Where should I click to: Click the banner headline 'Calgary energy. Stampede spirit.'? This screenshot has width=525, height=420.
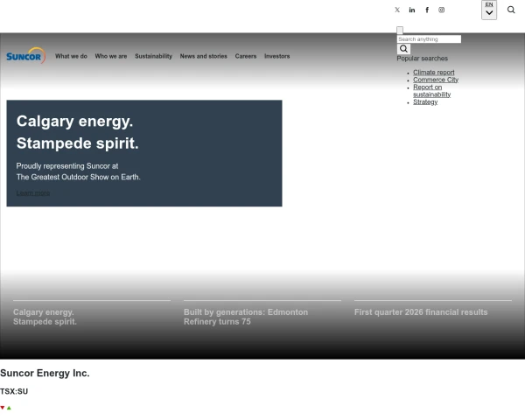coord(77,132)
